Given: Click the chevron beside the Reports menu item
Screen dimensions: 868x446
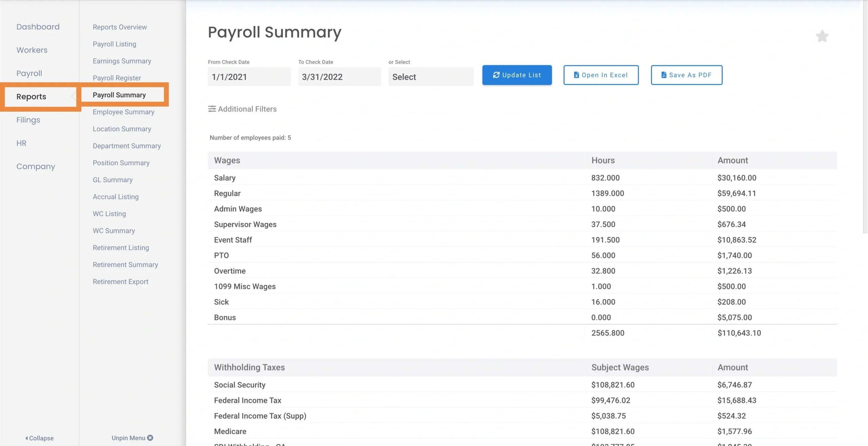Looking at the screenshot, I should (x=74, y=96).
